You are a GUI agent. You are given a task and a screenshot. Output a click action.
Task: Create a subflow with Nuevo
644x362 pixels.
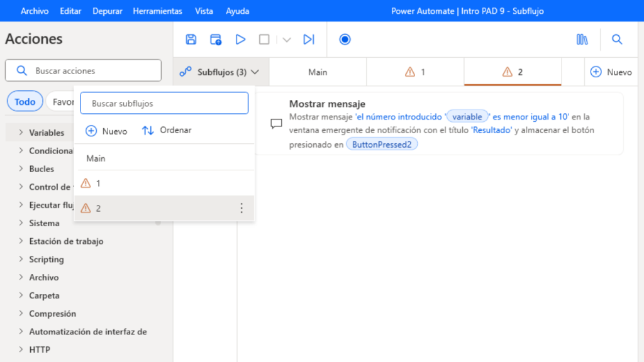click(106, 131)
